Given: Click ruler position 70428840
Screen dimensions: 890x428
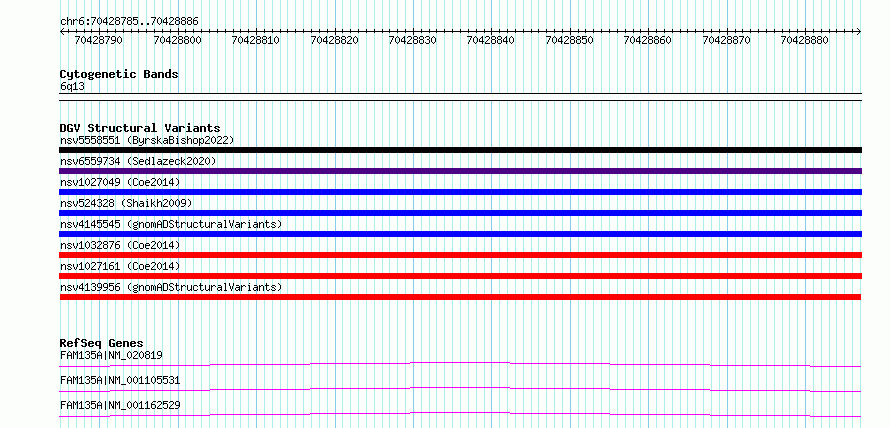Looking at the screenshot, I should (491, 40).
